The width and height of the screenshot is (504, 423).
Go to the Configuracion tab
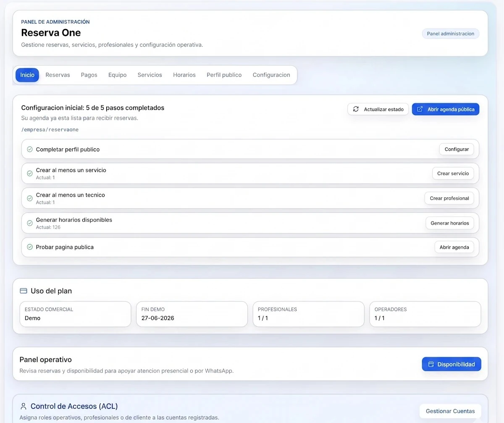coord(271,75)
